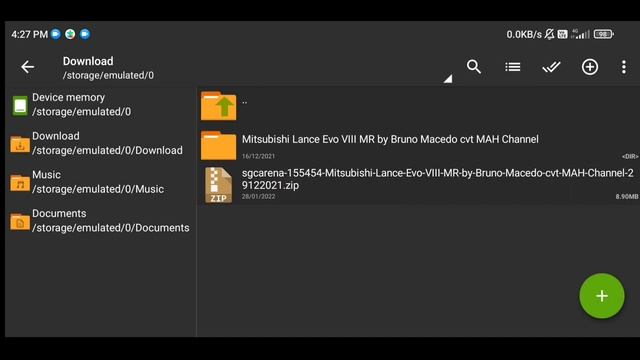This screenshot has height=360, width=640.
Task: Tap the green floating plus button
Action: pos(602,296)
